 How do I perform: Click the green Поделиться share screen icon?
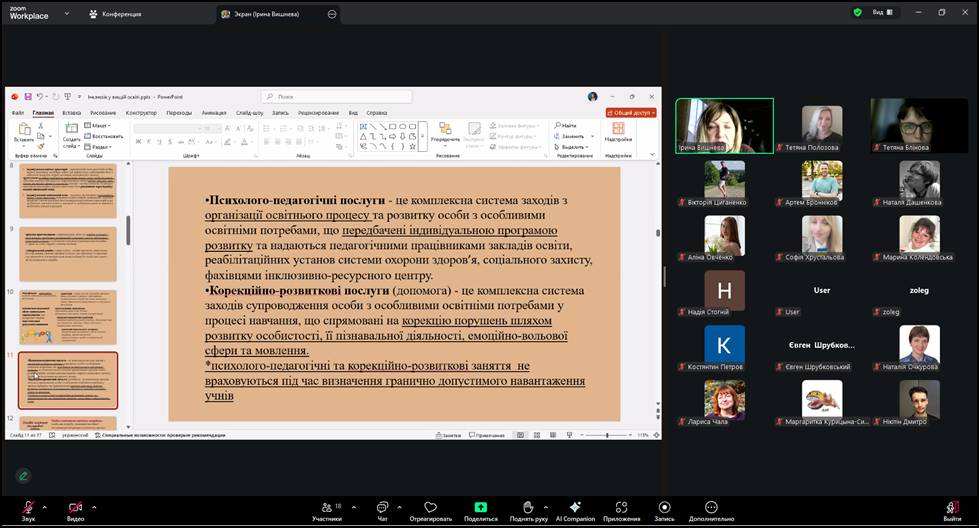480,507
